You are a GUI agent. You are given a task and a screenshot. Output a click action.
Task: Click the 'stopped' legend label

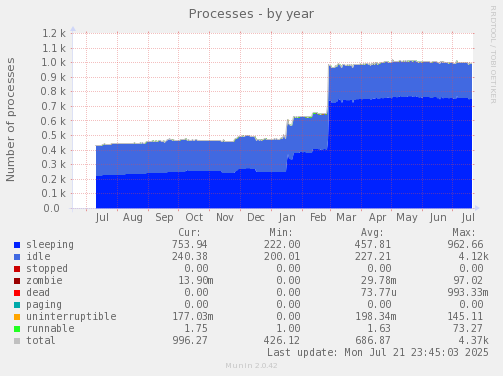point(47,269)
